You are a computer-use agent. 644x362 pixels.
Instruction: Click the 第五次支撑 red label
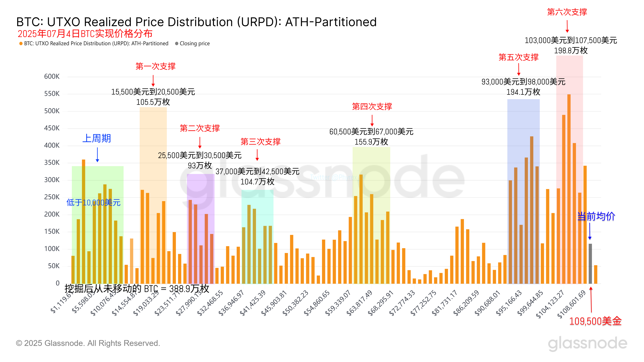(518, 57)
